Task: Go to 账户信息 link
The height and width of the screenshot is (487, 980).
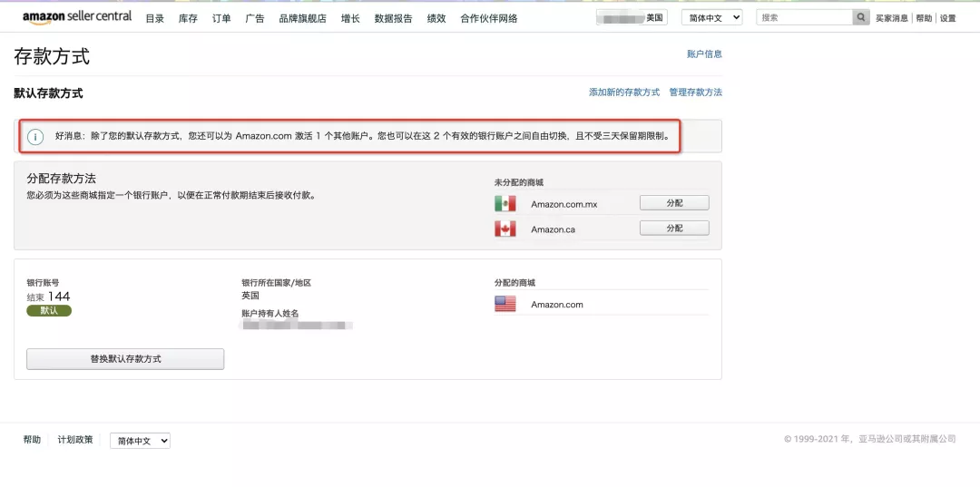Action: tap(704, 54)
